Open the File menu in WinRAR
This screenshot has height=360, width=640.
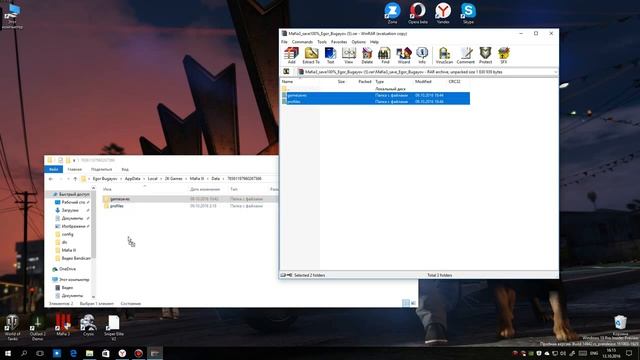[284, 42]
